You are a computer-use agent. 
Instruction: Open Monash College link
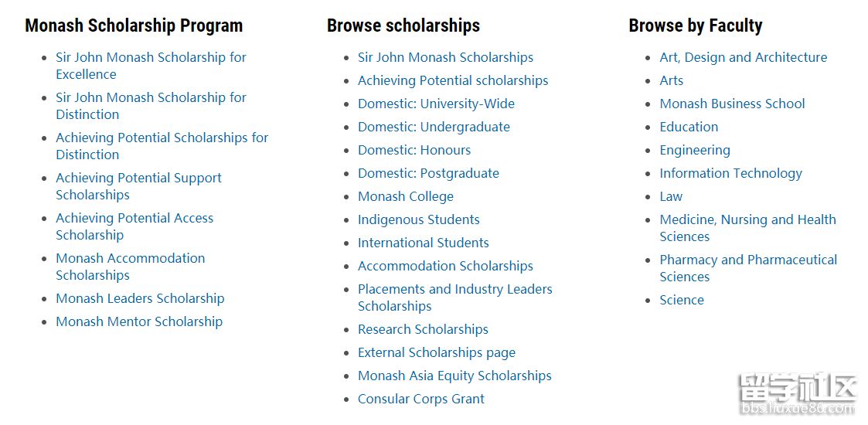(x=406, y=196)
